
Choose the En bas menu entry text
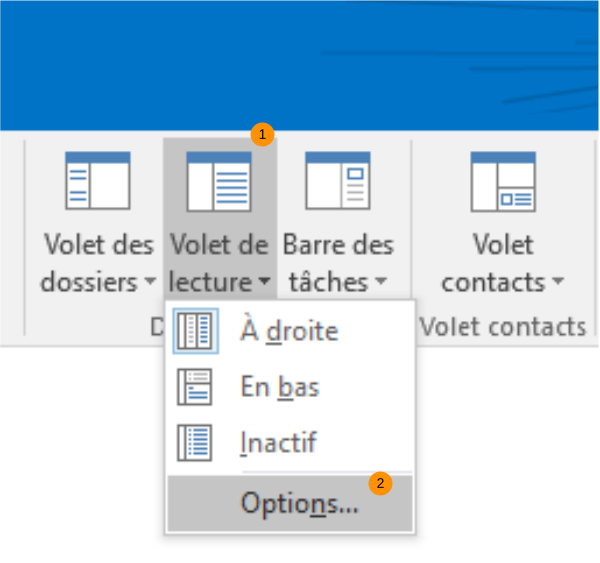(x=279, y=387)
